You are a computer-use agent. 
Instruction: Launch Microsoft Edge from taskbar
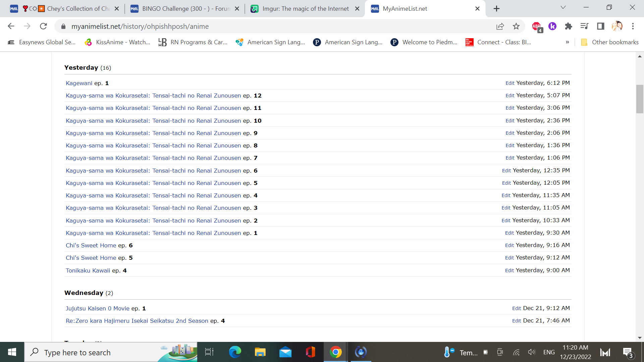pos(235,352)
